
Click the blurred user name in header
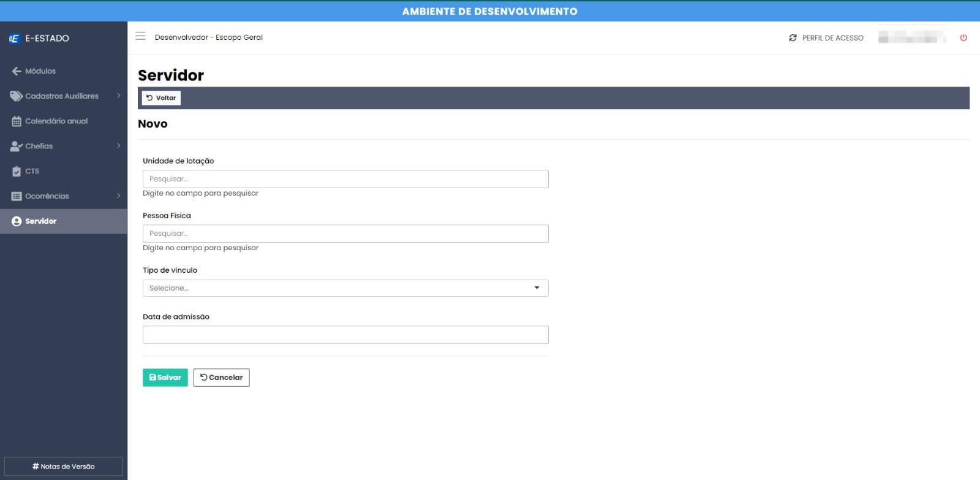coord(912,37)
